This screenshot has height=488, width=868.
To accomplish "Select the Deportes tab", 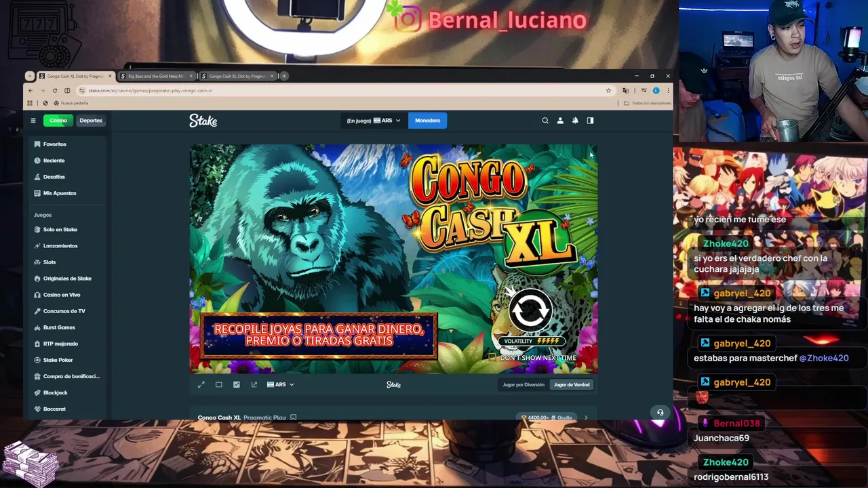I will coord(91,121).
